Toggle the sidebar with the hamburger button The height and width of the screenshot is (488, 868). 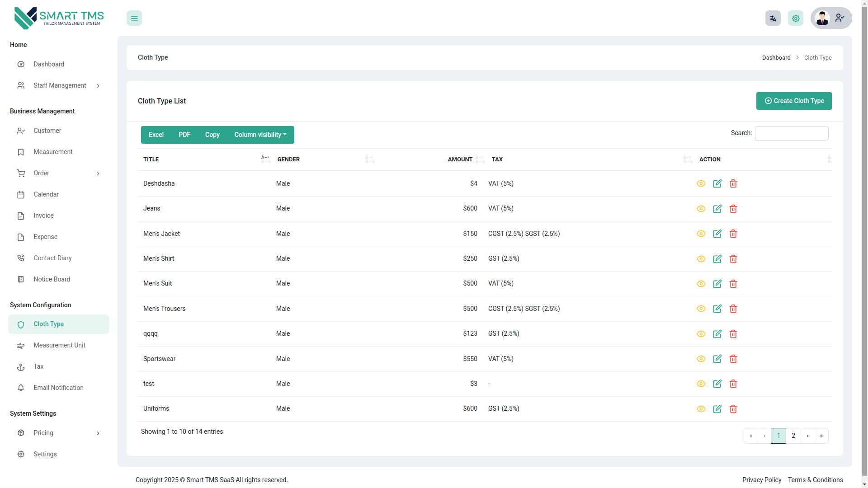point(134,18)
